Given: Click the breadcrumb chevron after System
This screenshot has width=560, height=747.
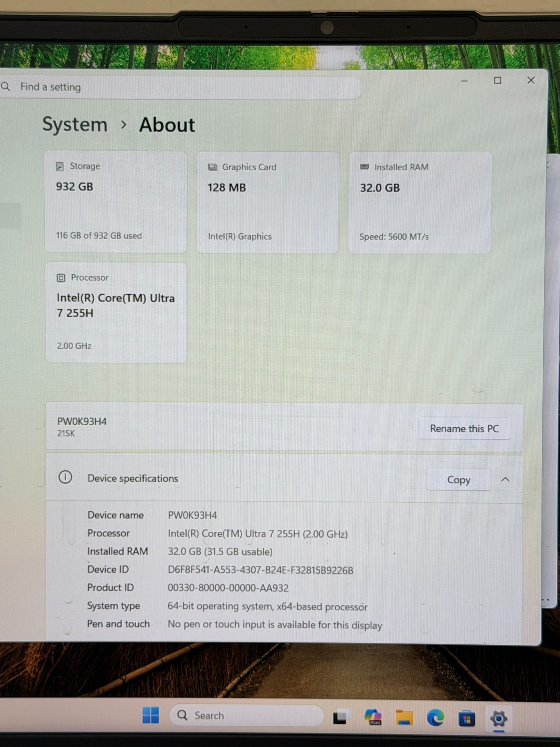Looking at the screenshot, I should 124,125.
